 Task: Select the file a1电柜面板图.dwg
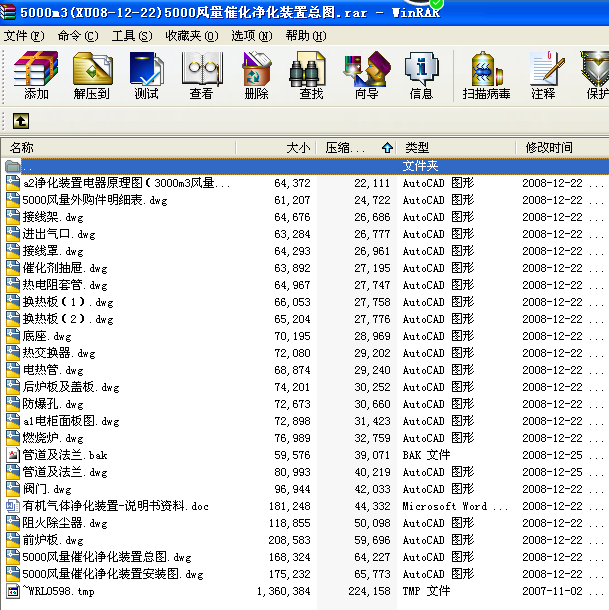[71, 421]
